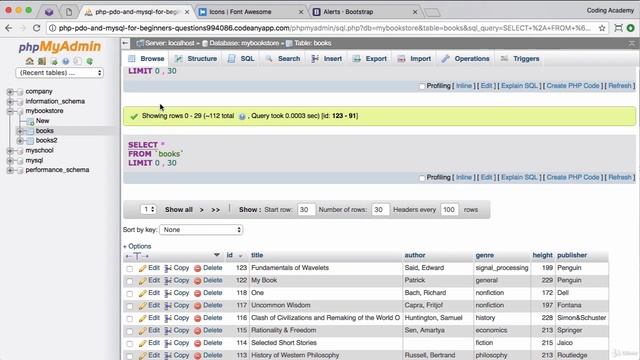Open the Insert tab
Viewport: 640px width, 360px height.
pos(327,59)
